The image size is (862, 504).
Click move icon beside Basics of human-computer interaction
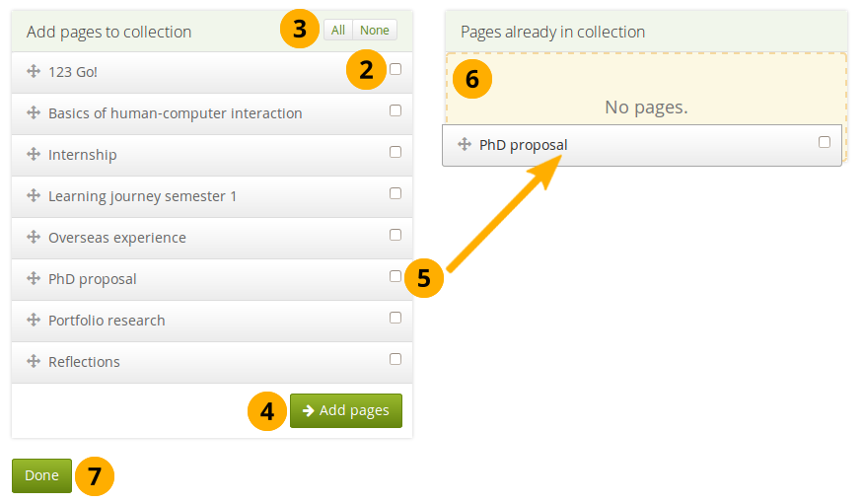coord(33,113)
